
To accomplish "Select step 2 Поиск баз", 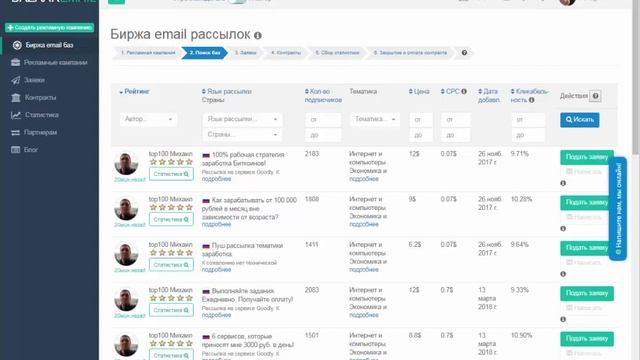I will coord(204,53).
